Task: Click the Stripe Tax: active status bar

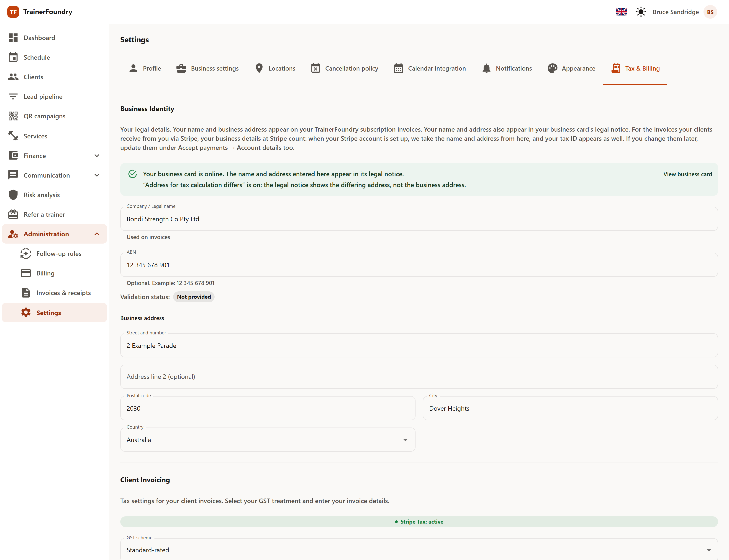Action: (x=419, y=522)
